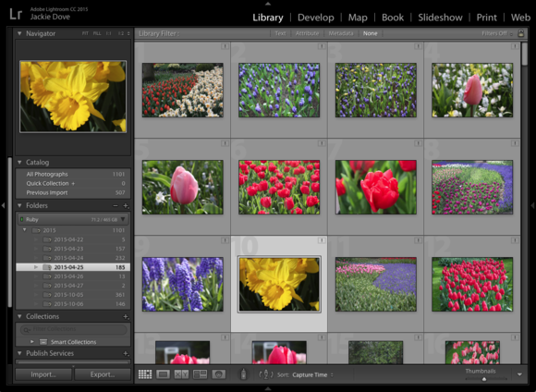Select yellow daffodil thumbnail 10

(x=279, y=284)
